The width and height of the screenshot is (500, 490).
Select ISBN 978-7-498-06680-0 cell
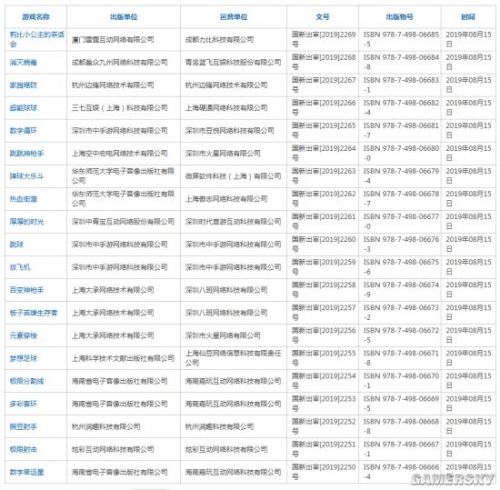(401, 153)
